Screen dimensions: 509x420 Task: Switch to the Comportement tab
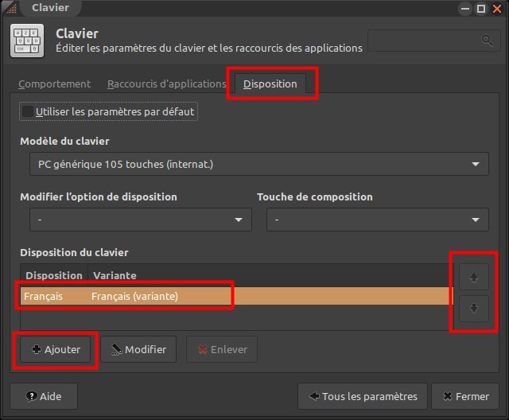(x=54, y=84)
